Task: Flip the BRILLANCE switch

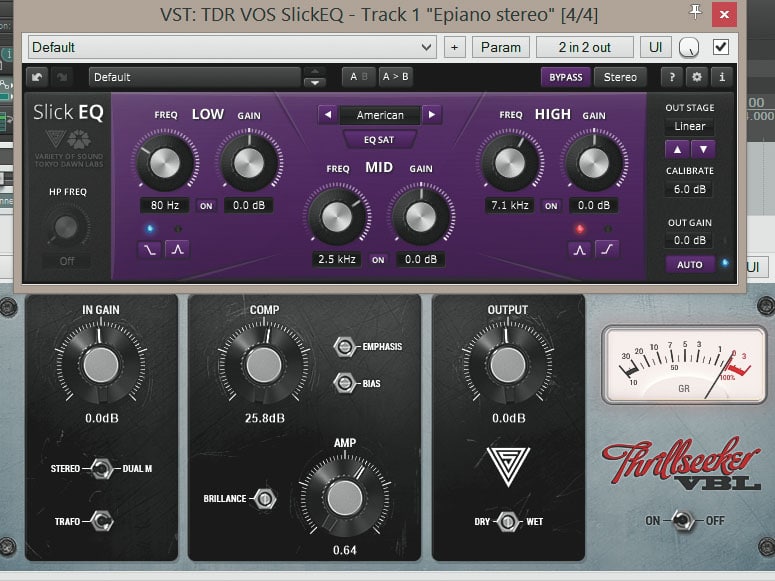Action: point(265,498)
